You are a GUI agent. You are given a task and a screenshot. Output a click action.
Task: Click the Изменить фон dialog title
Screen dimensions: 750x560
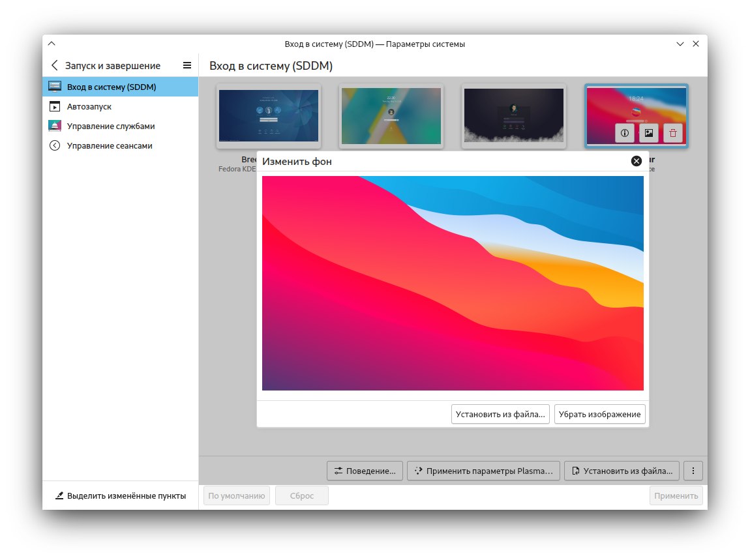(297, 162)
